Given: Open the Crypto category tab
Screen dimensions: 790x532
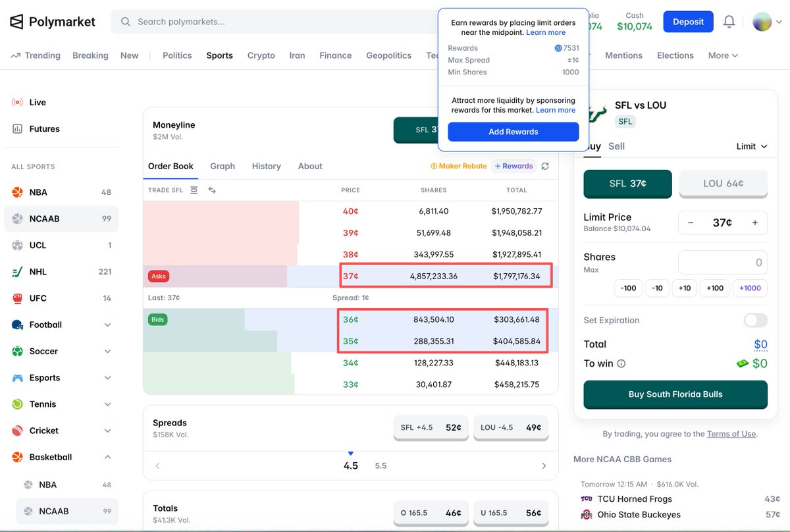Looking at the screenshot, I should pyautogui.click(x=261, y=55).
